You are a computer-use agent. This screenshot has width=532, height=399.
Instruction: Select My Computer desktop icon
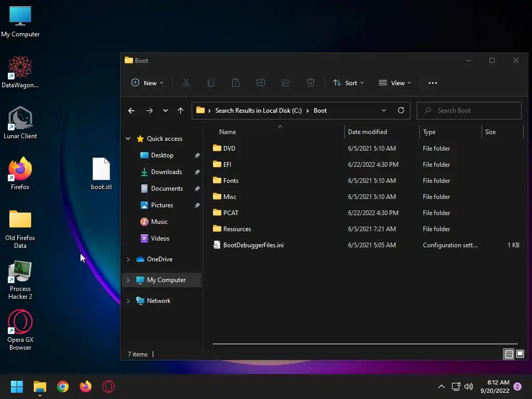pos(20,21)
